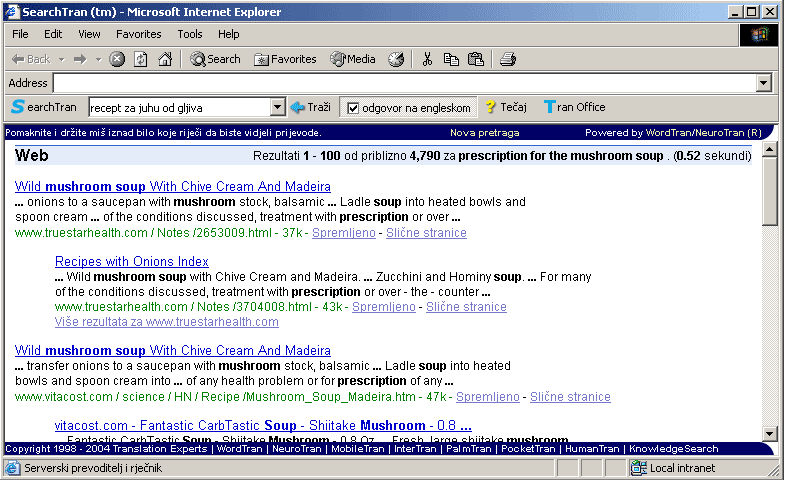Click 'HumanTran' in the footer
Image resolution: width=785 pixels, height=480 pixels.
click(x=592, y=448)
